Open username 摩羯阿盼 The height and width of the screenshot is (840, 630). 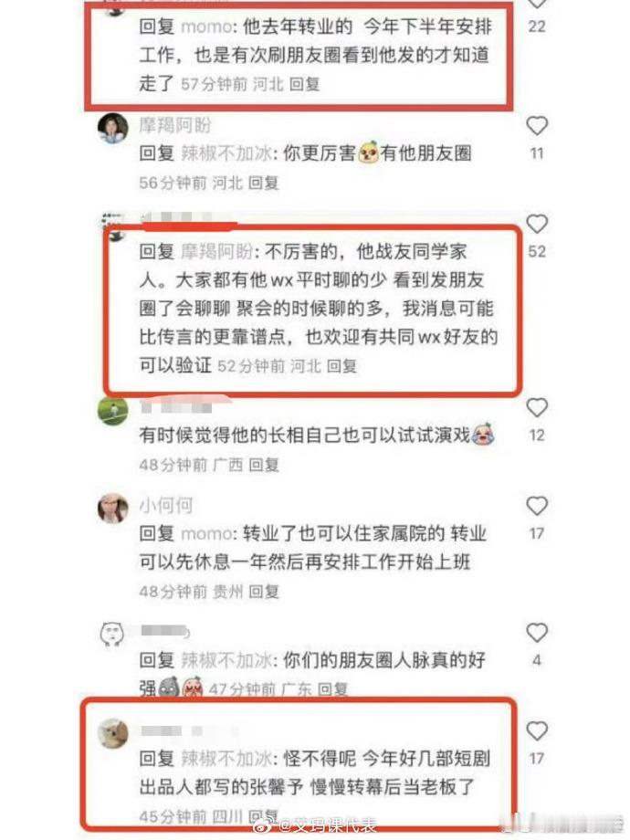point(175,125)
